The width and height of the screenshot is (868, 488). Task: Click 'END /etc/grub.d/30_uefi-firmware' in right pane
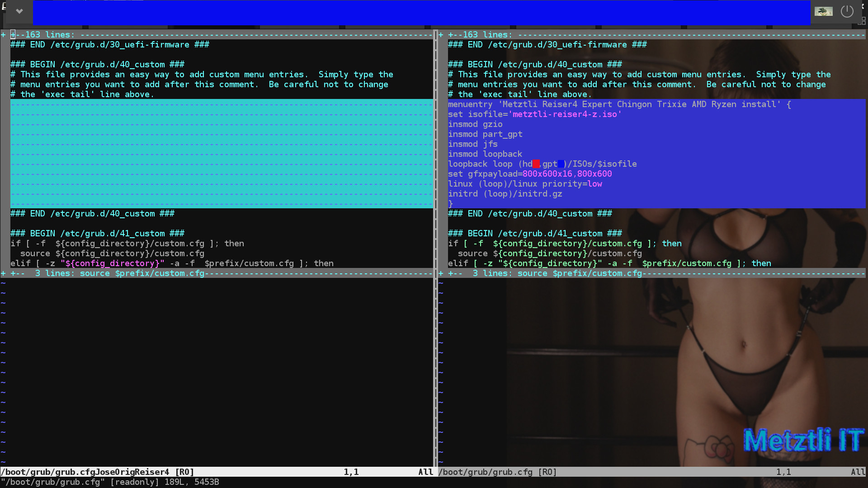click(x=547, y=45)
